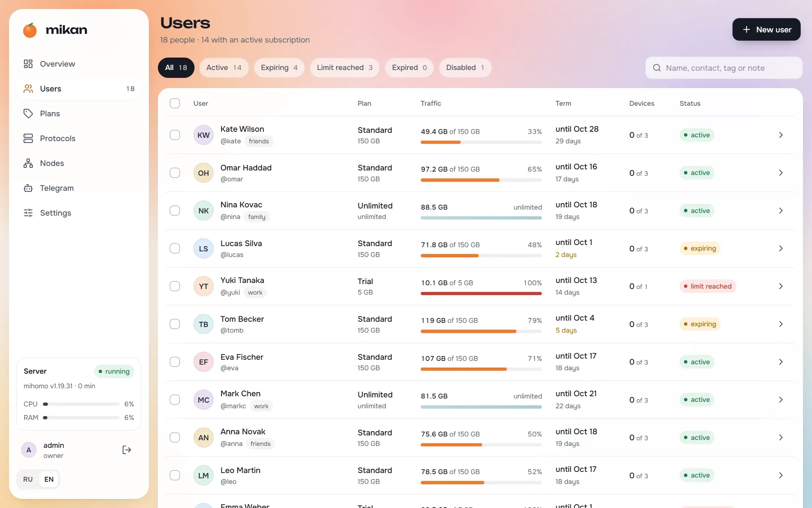This screenshot has width=812, height=508.
Task: Open the Settings sliders icon
Action: 28,213
